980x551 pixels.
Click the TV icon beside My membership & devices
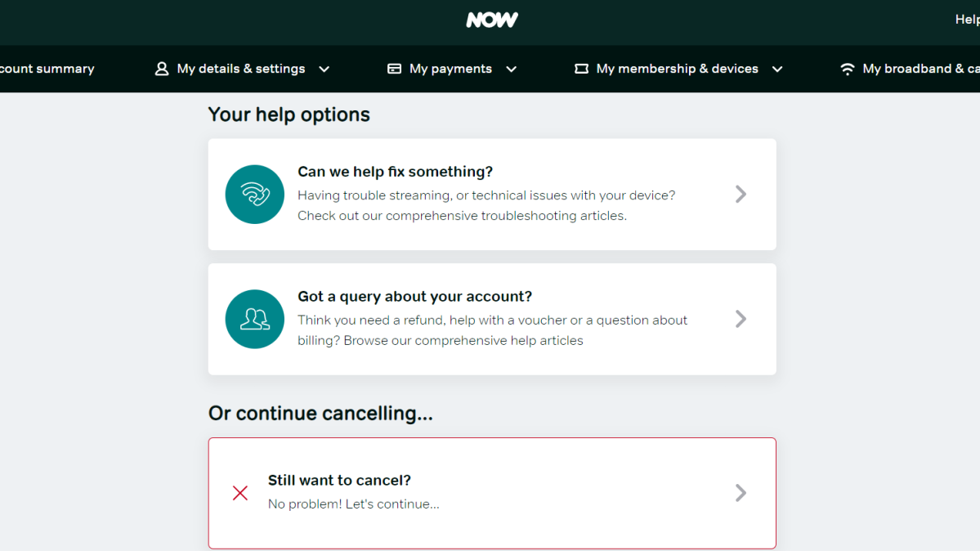(x=581, y=69)
